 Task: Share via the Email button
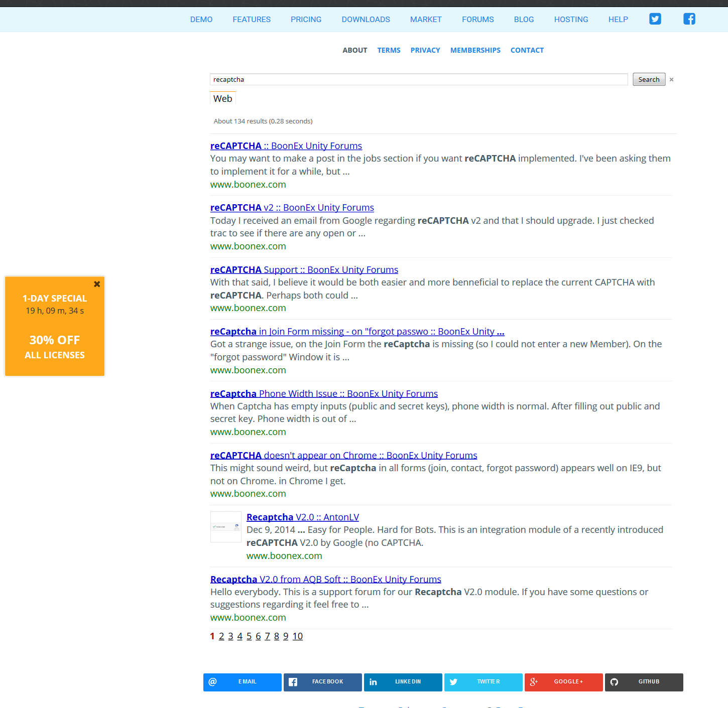[x=242, y=682]
